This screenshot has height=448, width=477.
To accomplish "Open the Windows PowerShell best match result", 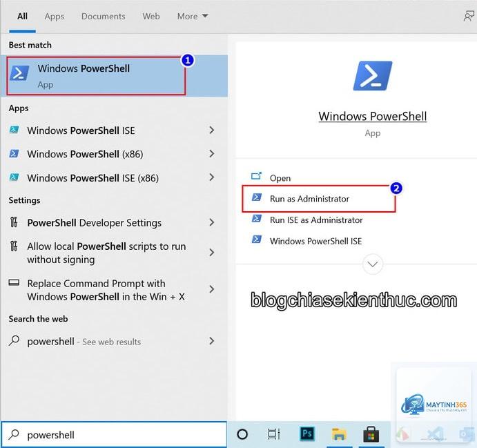I will click(114, 76).
